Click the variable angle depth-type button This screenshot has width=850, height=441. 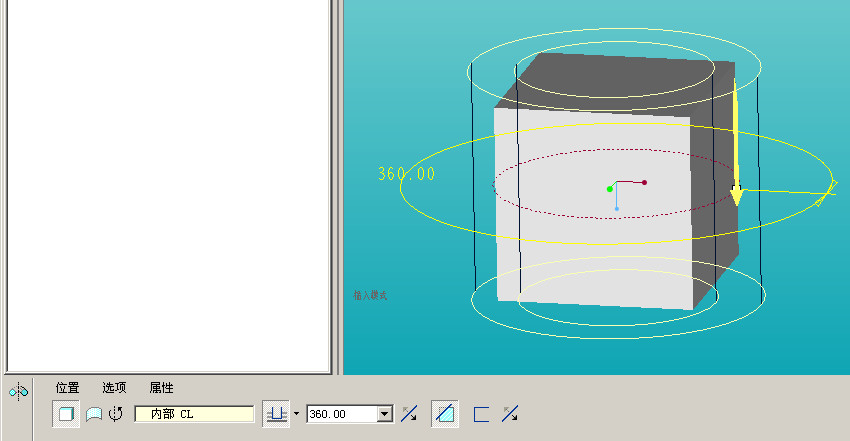click(x=276, y=414)
